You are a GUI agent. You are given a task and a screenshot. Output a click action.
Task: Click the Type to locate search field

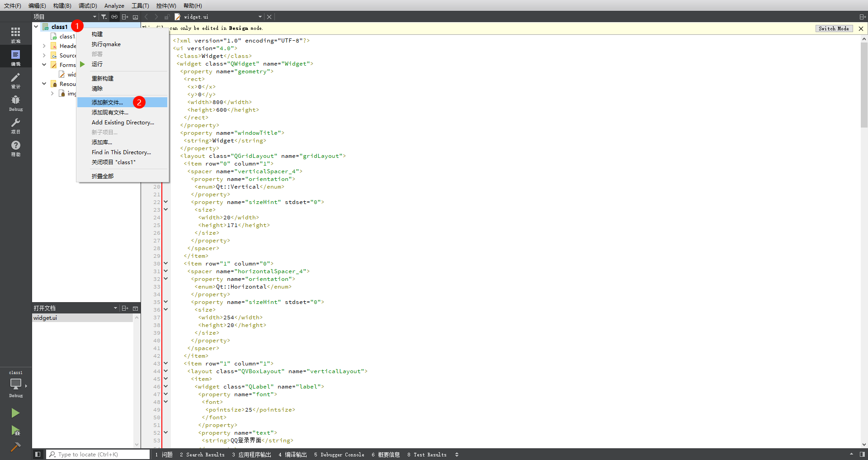click(98, 454)
